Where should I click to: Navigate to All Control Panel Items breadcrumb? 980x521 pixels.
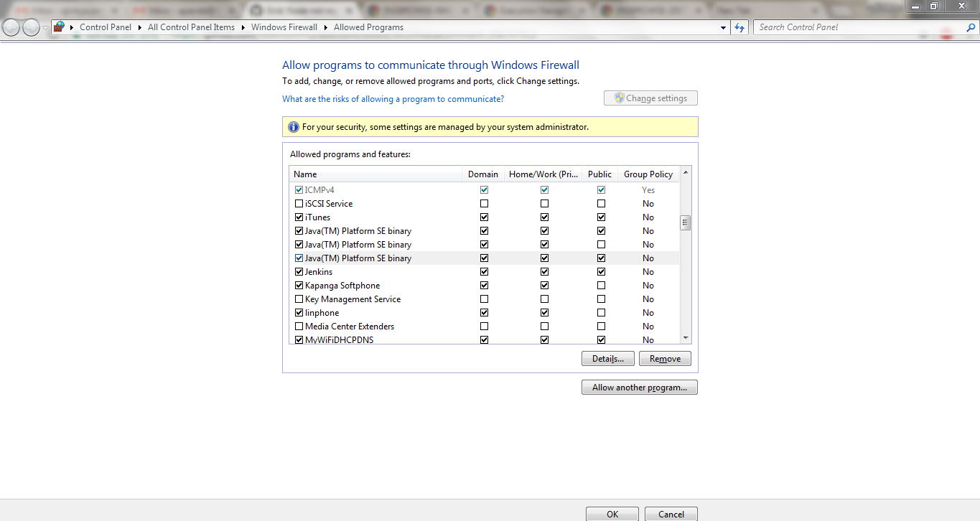[x=190, y=27]
